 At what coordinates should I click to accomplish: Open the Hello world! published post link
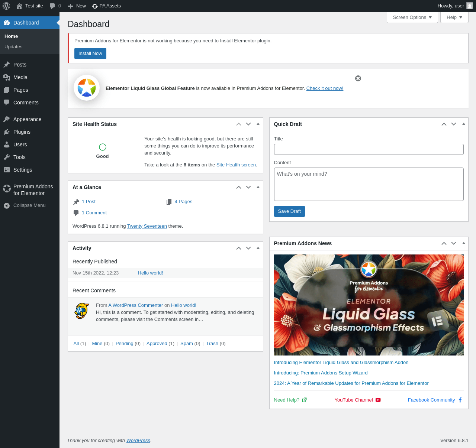coord(150,273)
